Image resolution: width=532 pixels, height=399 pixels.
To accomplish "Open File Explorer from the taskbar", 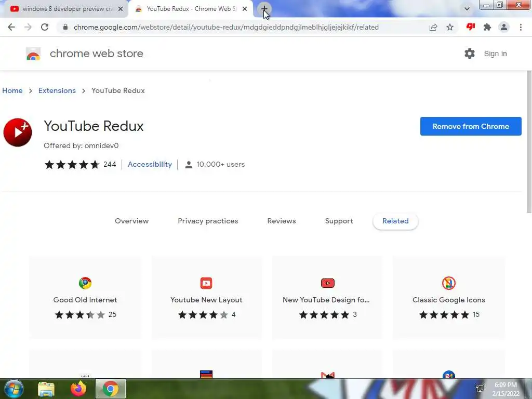I will point(46,389).
